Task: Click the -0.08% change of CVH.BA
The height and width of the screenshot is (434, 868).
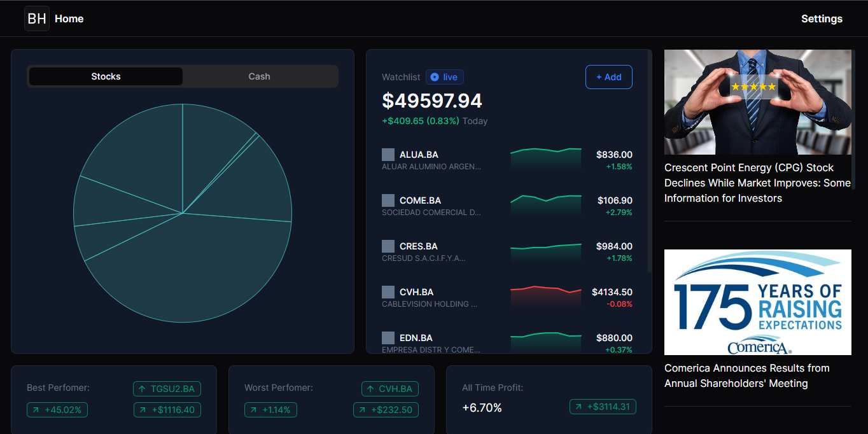Action: pyautogui.click(x=620, y=304)
